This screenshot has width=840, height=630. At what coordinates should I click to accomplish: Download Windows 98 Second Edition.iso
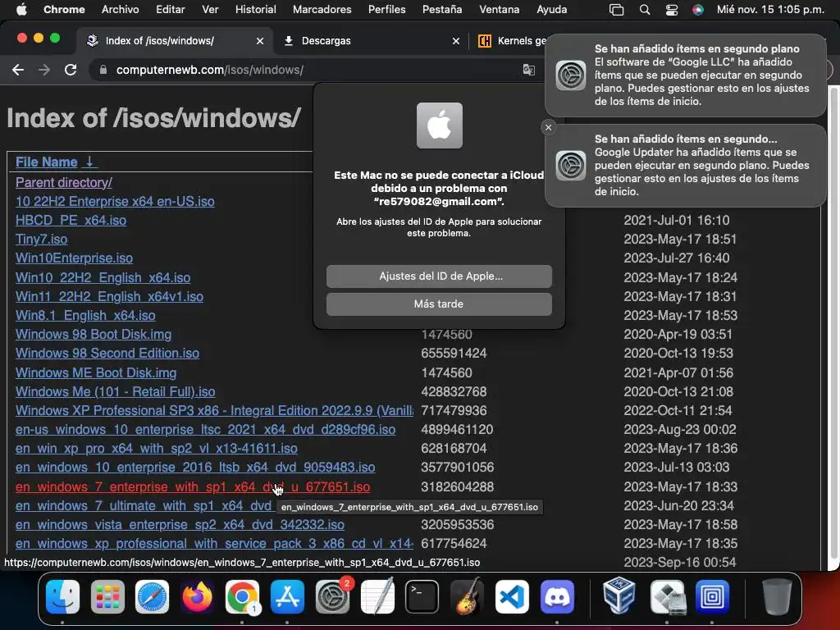[107, 354]
